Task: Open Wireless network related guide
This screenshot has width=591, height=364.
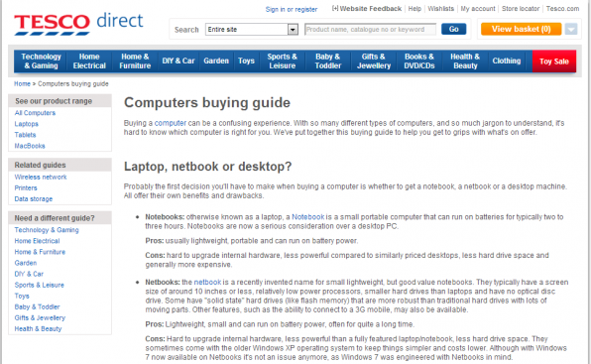Action: (41, 177)
